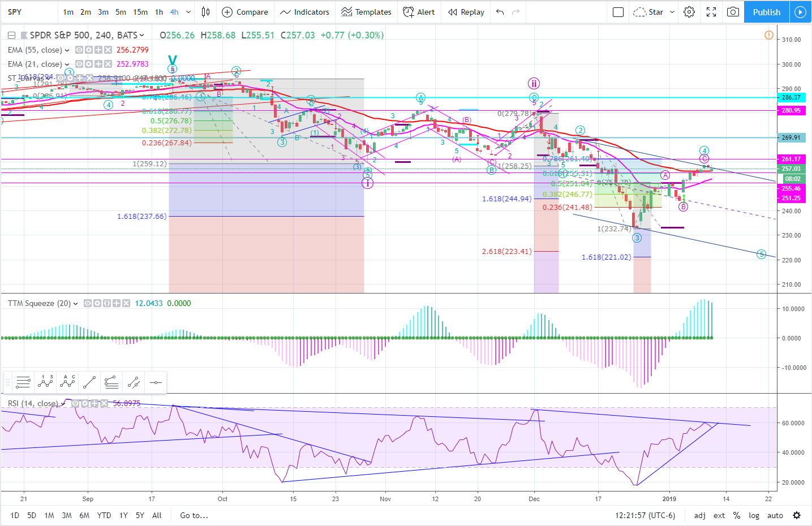Expand EMA (21, close) options chevron
The image size is (812, 526).
67,64
